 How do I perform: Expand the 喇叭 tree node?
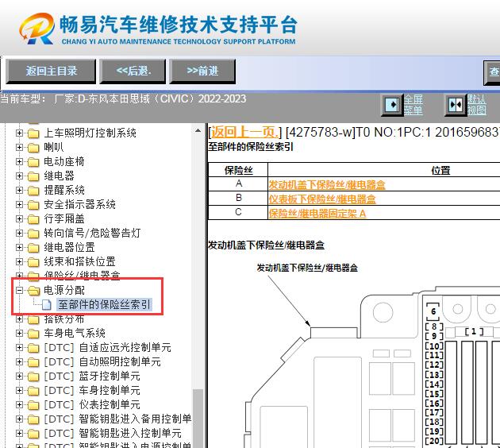tap(20, 147)
